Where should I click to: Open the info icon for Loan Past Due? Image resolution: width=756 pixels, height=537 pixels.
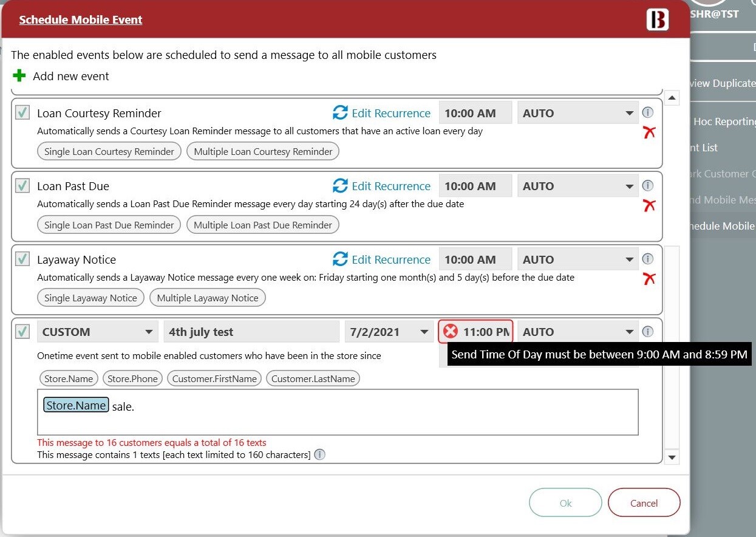(x=648, y=185)
